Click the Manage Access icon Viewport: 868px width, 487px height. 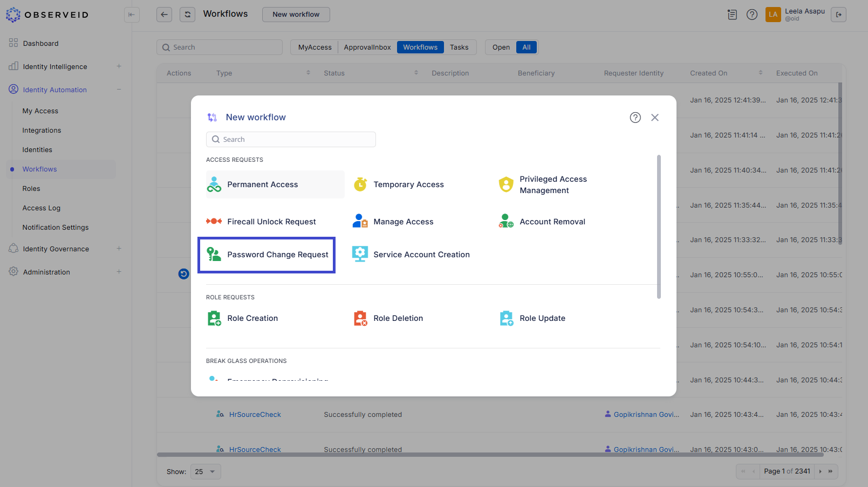click(x=360, y=222)
